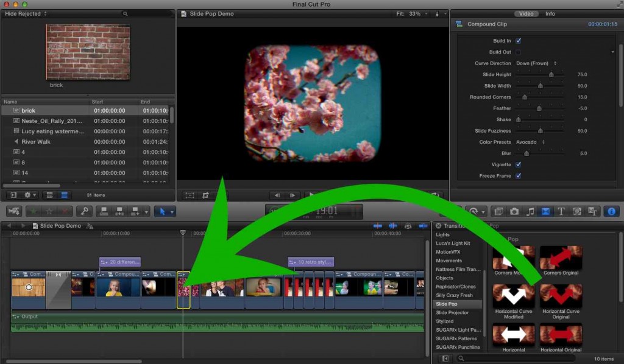Open the Generators Browser

click(577, 211)
